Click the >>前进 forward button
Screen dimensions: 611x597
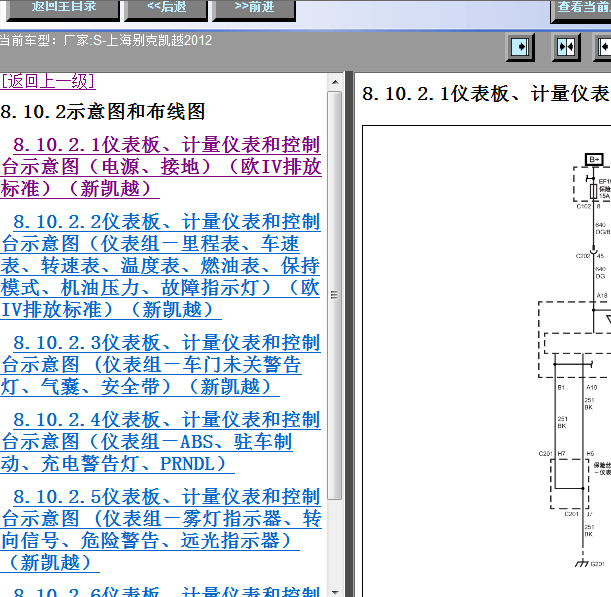click(254, 9)
